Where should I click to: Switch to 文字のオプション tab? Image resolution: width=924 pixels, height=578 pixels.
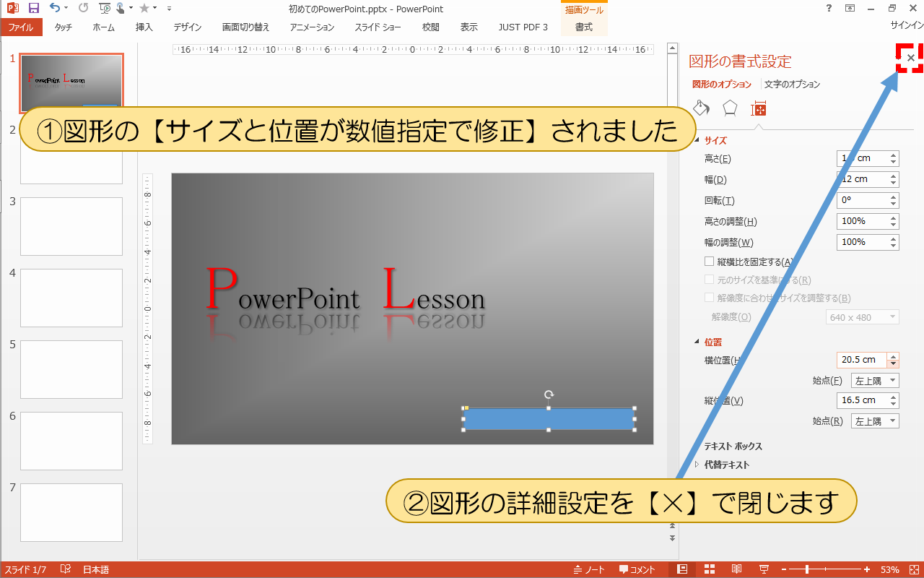(792, 85)
